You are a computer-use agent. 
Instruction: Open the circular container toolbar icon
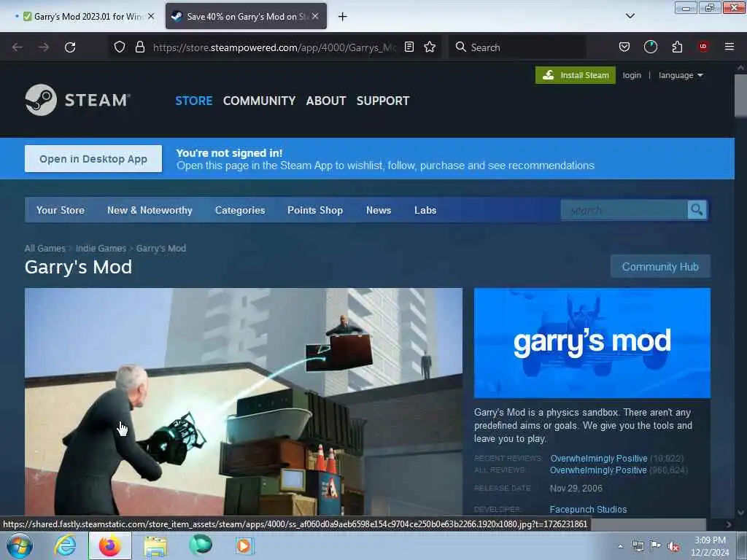tap(650, 47)
